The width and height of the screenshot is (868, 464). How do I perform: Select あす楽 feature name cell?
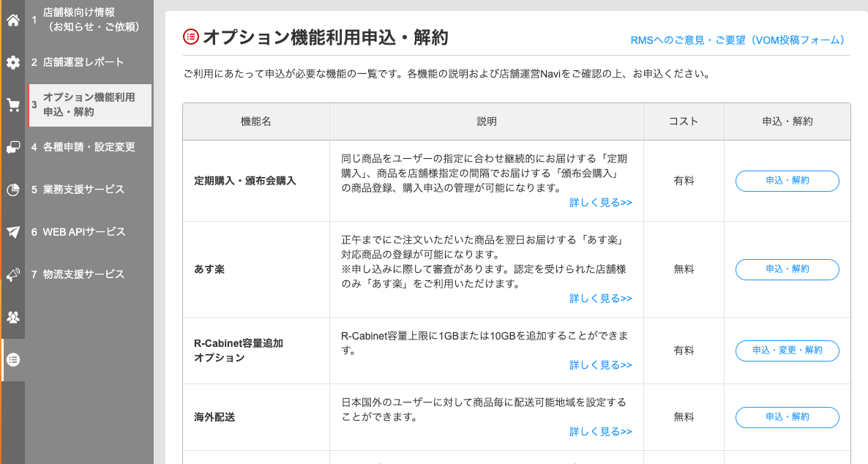[x=256, y=269]
